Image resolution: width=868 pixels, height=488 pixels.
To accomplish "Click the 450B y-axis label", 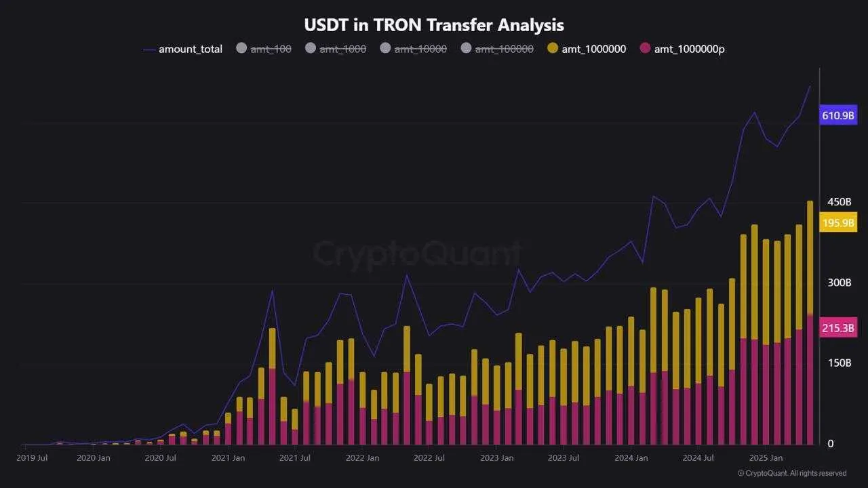I will 839,202.
